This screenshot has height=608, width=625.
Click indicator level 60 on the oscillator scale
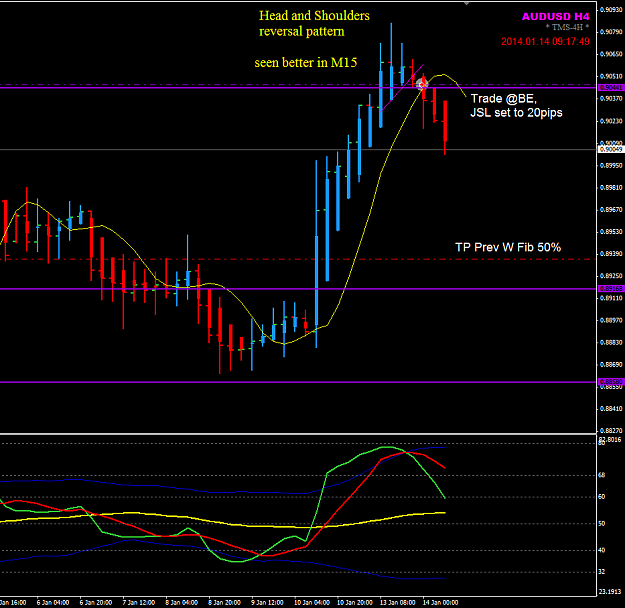[602, 497]
